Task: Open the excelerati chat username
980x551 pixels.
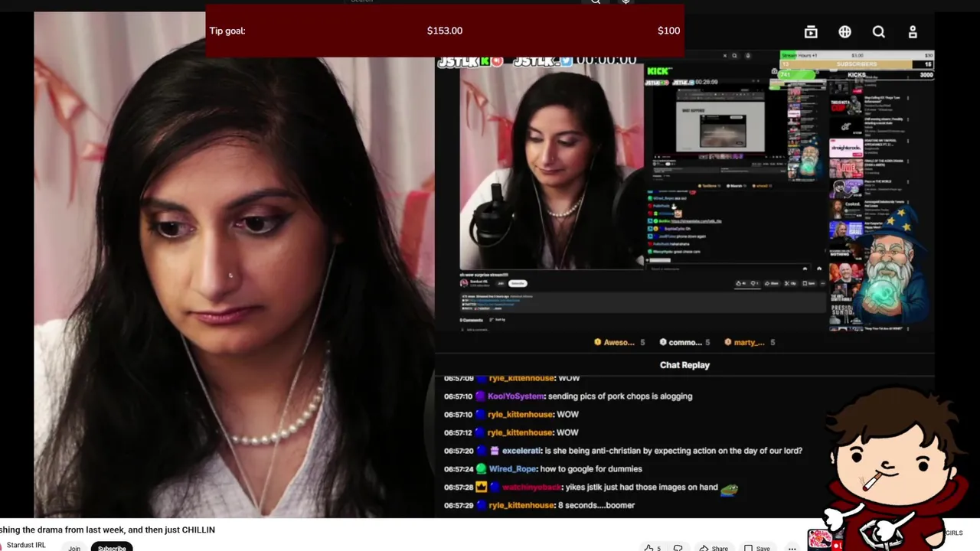Action: pyautogui.click(x=521, y=451)
